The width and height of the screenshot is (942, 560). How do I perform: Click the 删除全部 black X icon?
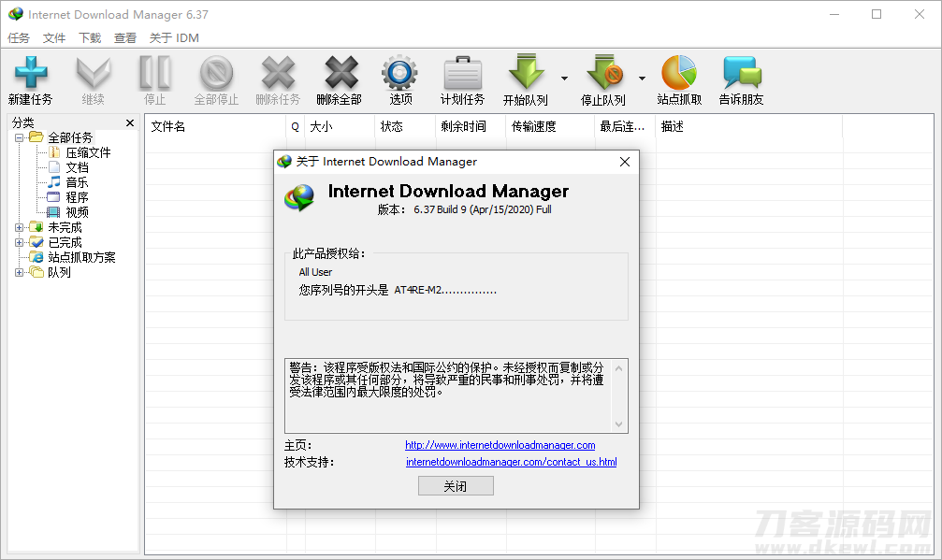click(340, 73)
